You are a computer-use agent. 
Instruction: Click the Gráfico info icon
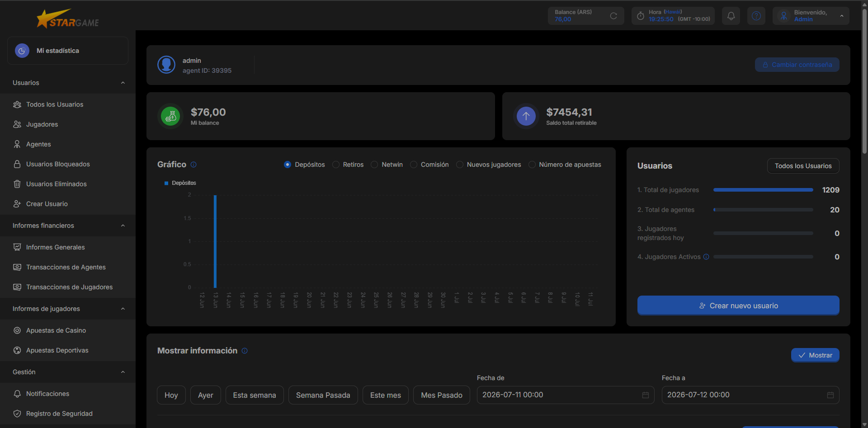pos(193,165)
